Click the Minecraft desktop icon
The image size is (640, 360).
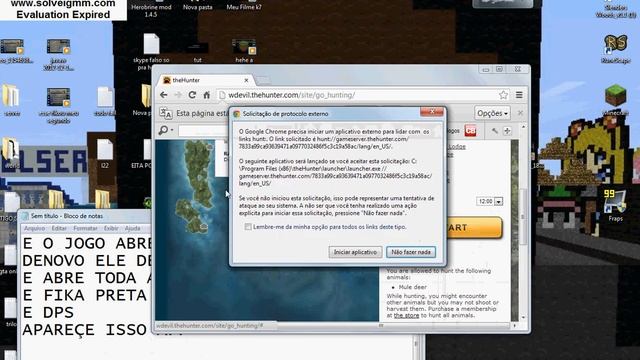[x=616, y=100]
